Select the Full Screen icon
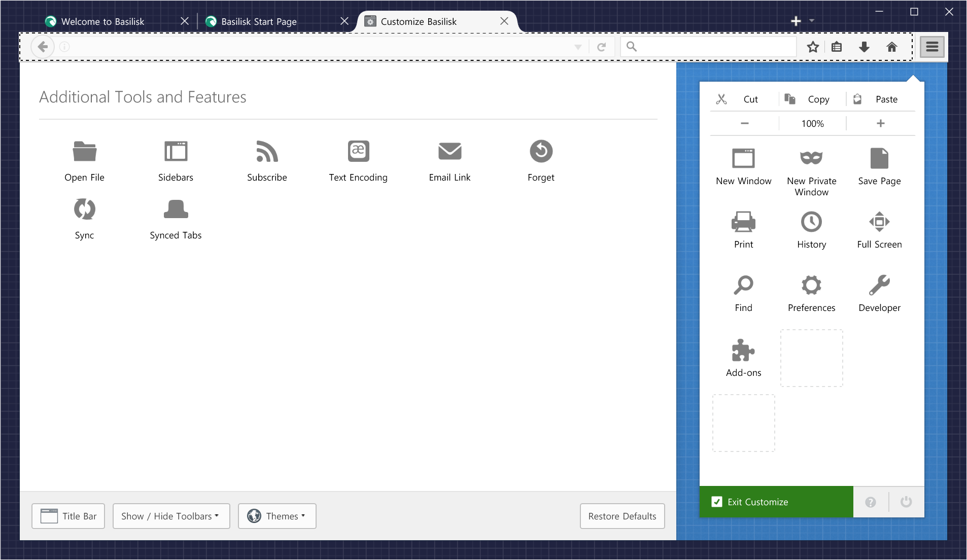 pos(879,222)
